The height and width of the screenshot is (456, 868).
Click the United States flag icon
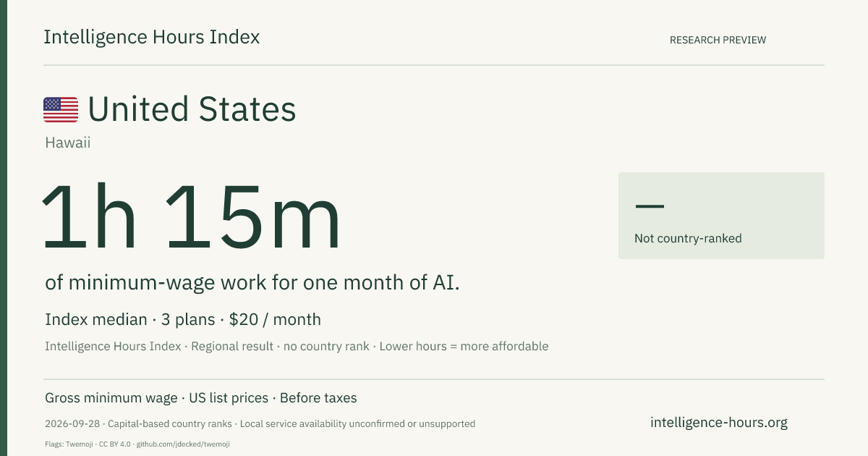(61, 109)
